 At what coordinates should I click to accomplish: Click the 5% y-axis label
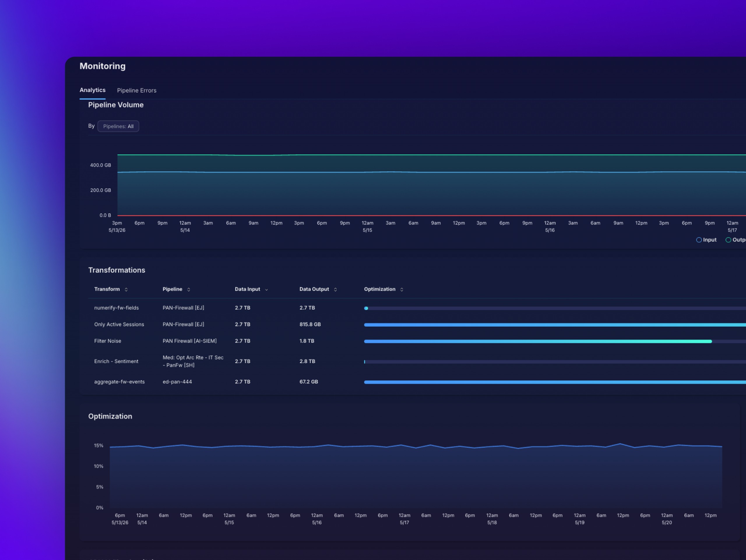99,487
